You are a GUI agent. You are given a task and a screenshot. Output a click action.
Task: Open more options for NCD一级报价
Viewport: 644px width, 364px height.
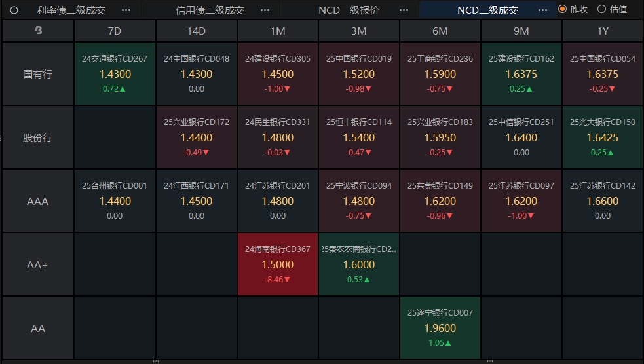pyautogui.click(x=404, y=10)
